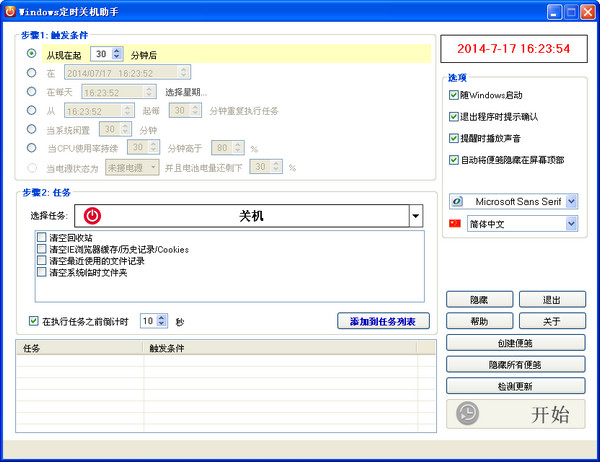Click the 检测更新 button
The width and height of the screenshot is (600, 462).
click(x=515, y=386)
